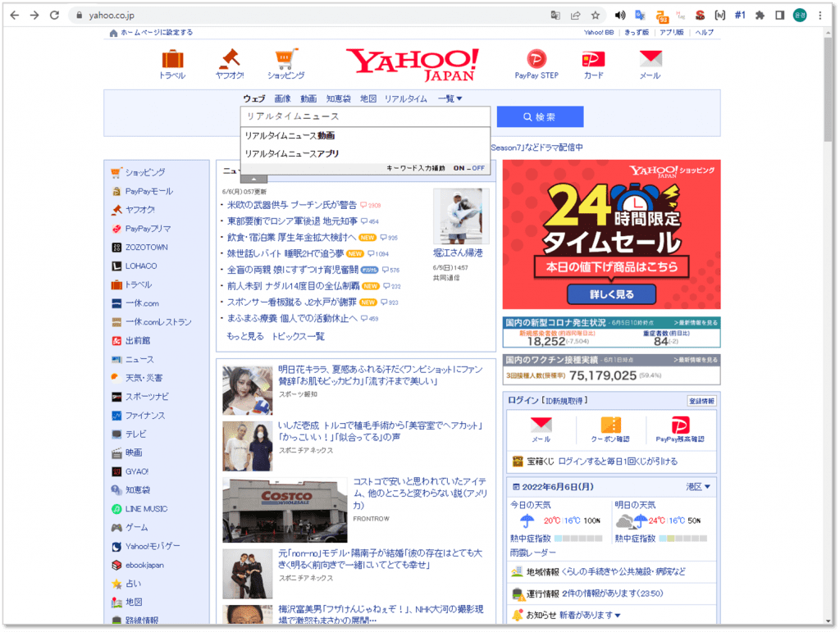Image resolution: width=840 pixels, height=632 pixels.
Task: Open トピックス一覧 link
Action: pyautogui.click(x=298, y=336)
